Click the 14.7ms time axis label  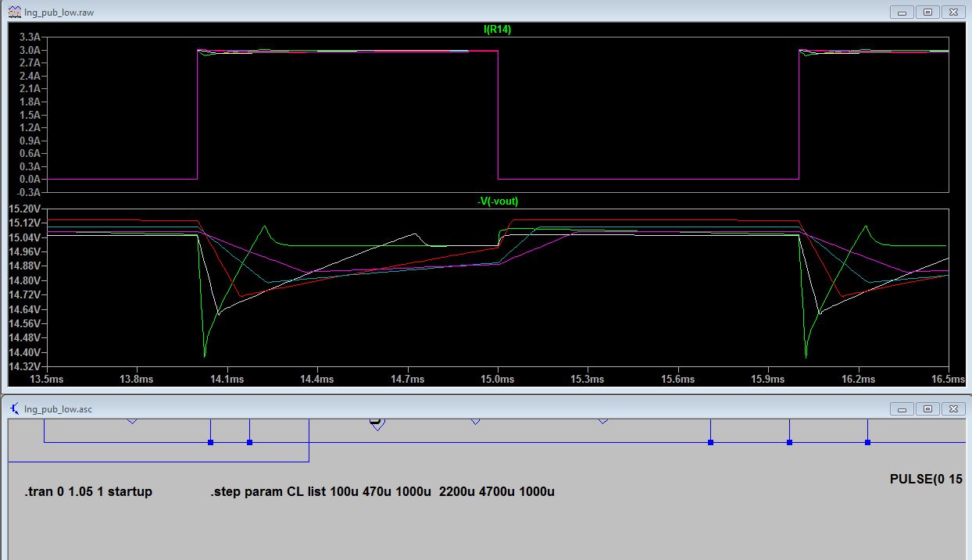(407, 380)
